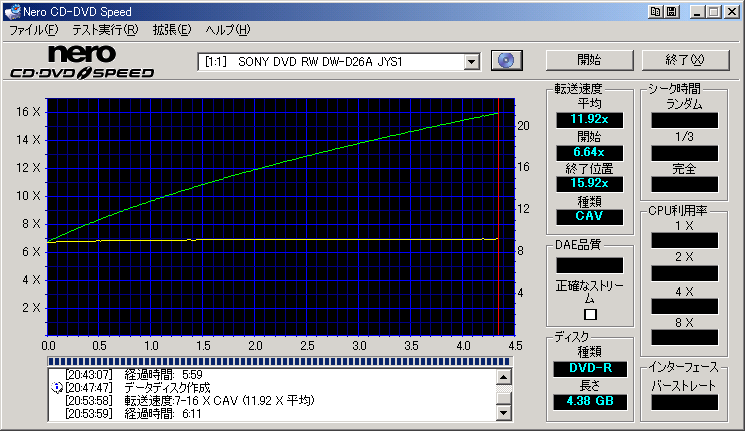Open the ファイル(F) menu
This screenshot has width=745, height=431.
tap(33, 30)
